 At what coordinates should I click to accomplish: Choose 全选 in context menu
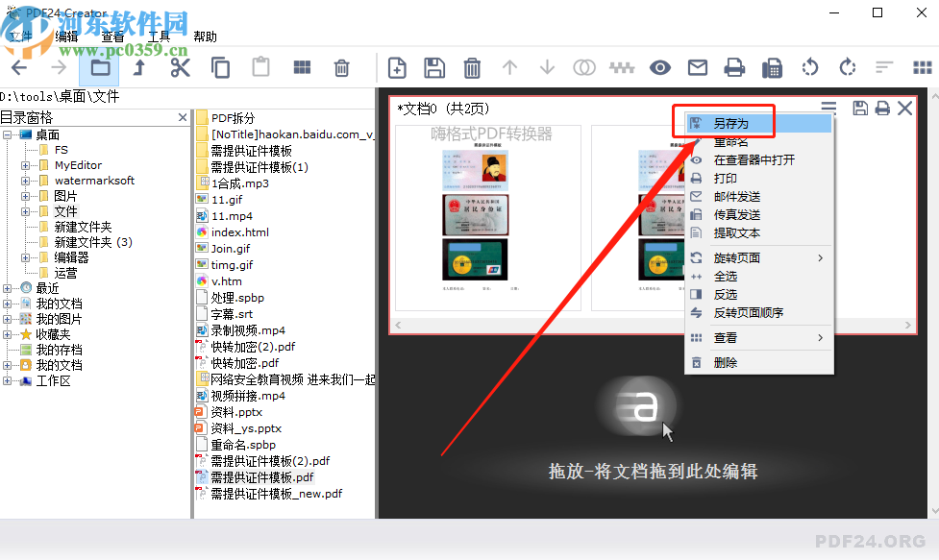758,276
